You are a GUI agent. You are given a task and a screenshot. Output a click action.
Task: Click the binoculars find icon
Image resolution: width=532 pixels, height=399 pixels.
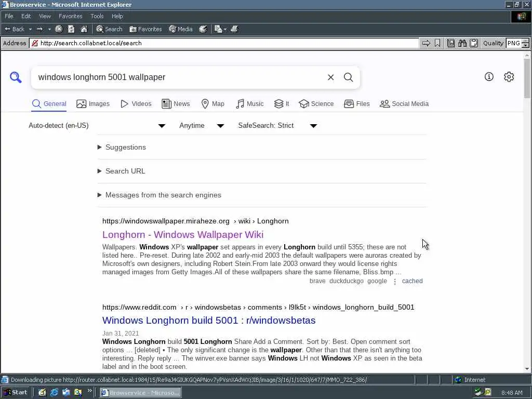[x=462, y=43]
